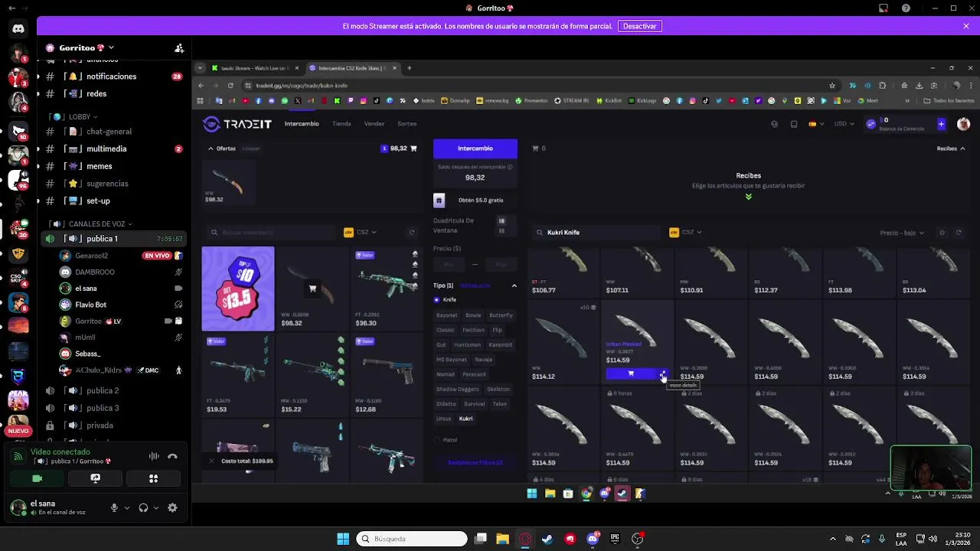This screenshot has width=980, height=551.
Task: Open Discord activities launcher button
Action: 153,478
